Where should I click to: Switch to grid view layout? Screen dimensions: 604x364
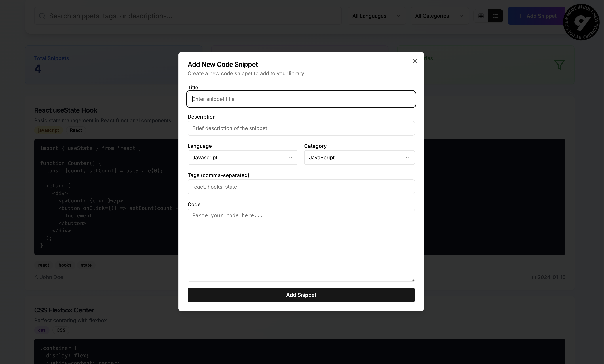point(481,16)
